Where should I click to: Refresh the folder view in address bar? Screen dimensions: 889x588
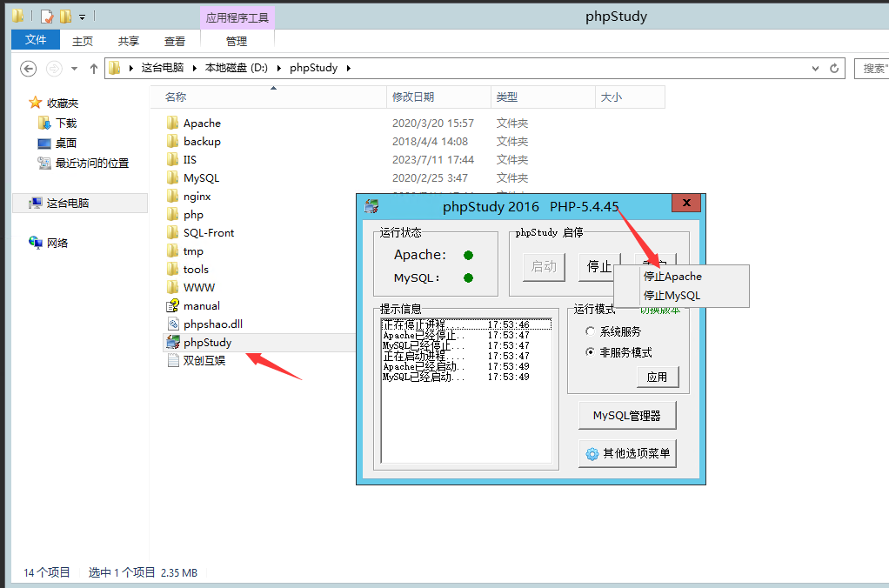click(x=834, y=68)
